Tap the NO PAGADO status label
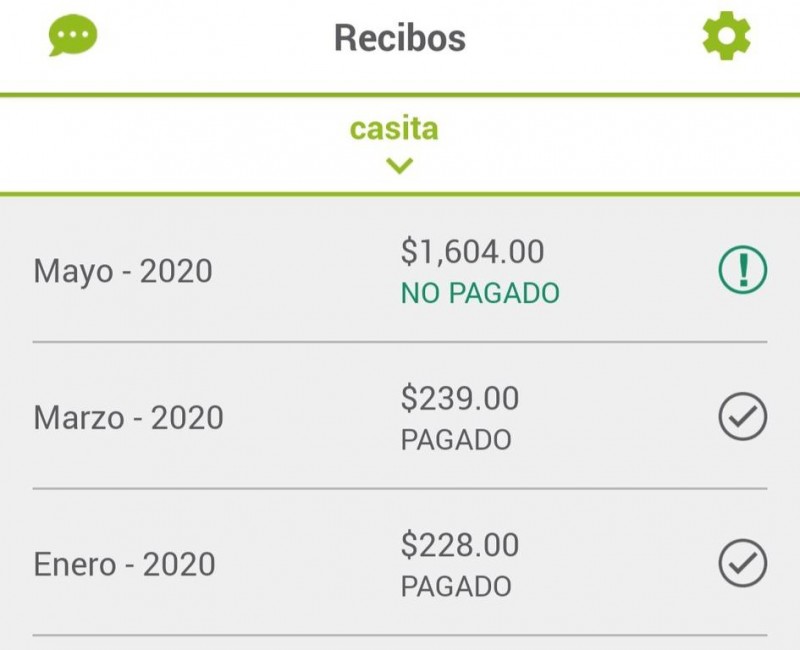Viewport: 800px width, 650px height. click(480, 293)
